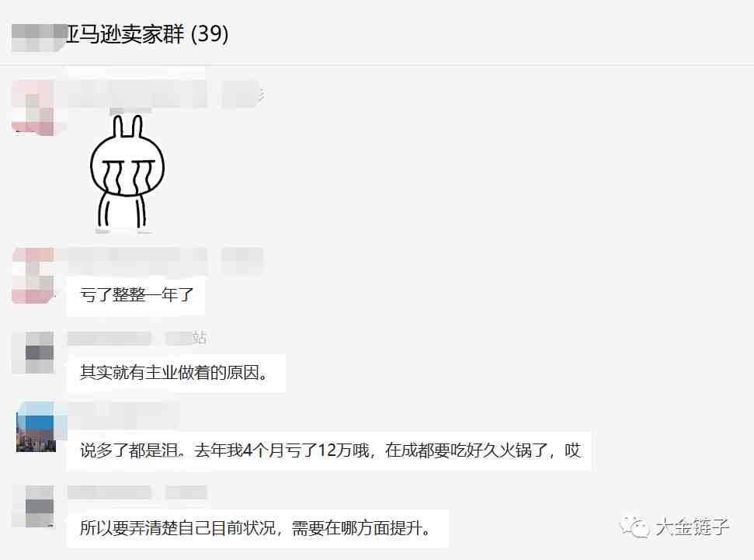
Task: Click avatar next to 其实就有主业做着的原因 message
Action: (33, 353)
